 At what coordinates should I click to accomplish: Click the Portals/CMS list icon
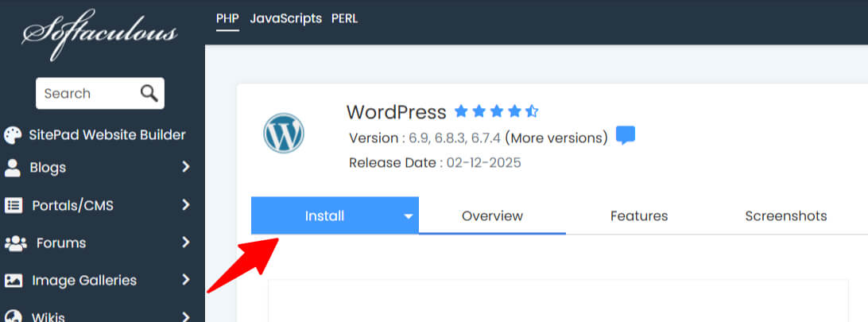pos(14,206)
